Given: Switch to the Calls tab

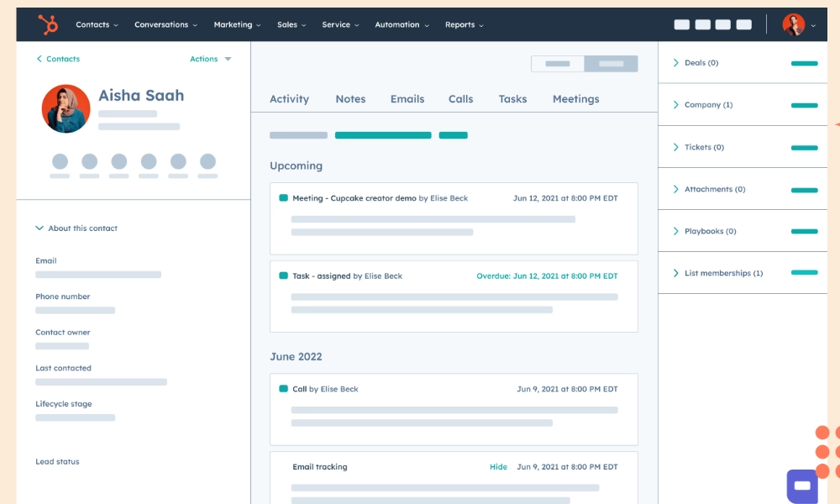Looking at the screenshot, I should point(460,99).
